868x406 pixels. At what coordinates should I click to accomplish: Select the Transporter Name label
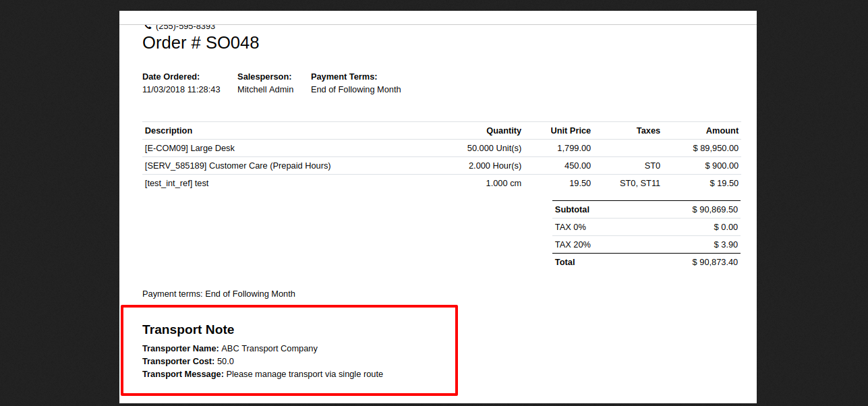(181, 349)
